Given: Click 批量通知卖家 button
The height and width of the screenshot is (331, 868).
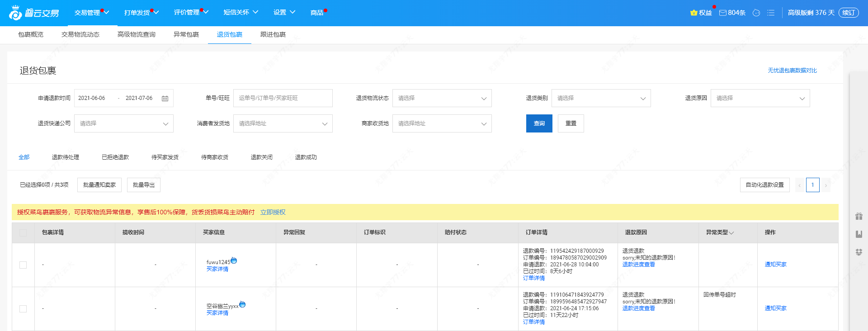Looking at the screenshot, I should 99,185.
